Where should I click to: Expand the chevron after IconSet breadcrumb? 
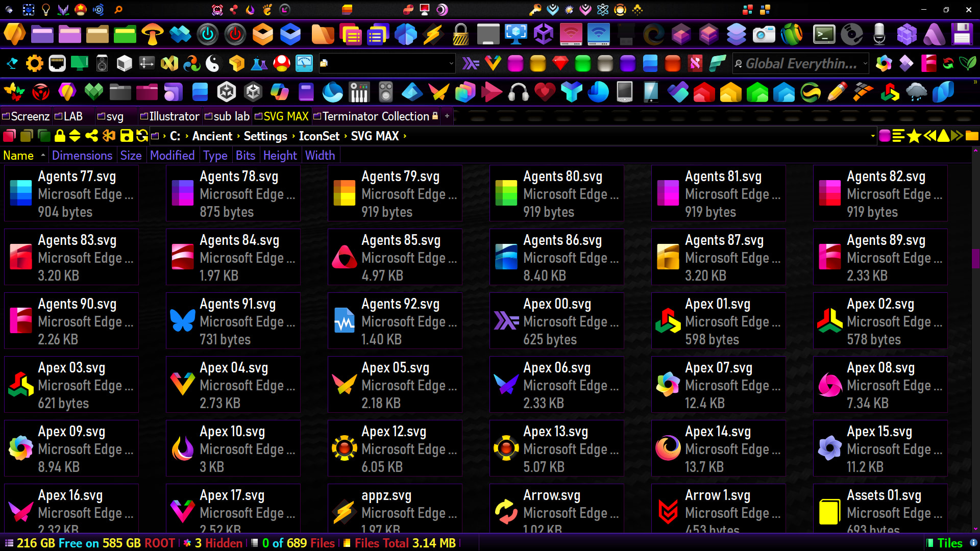[346, 136]
